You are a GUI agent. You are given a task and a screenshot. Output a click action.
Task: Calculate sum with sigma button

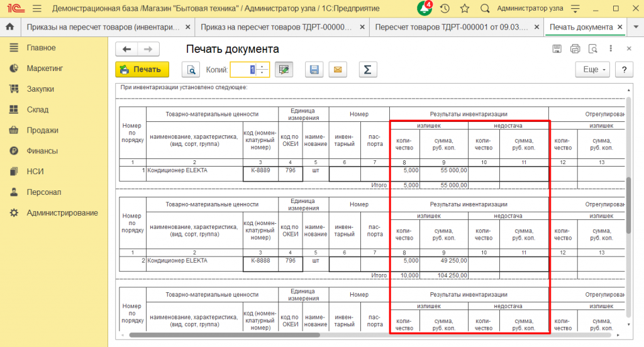(367, 69)
